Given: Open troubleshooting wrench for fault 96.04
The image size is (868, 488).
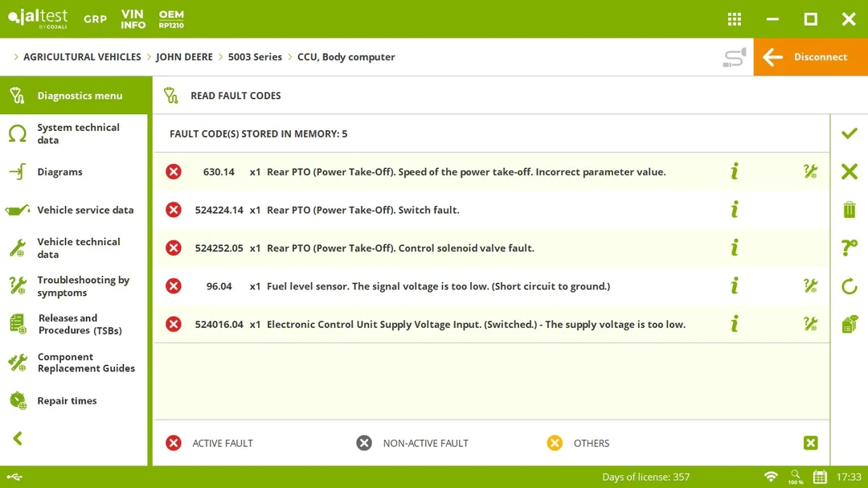Looking at the screenshot, I should tap(810, 286).
